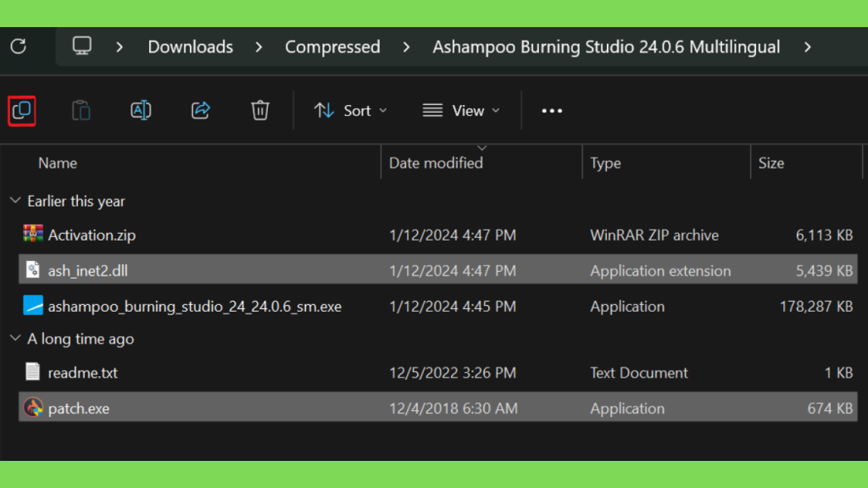The height and width of the screenshot is (488, 868).
Task: Click the readme.txt document icon
Action: click(33, 372)
